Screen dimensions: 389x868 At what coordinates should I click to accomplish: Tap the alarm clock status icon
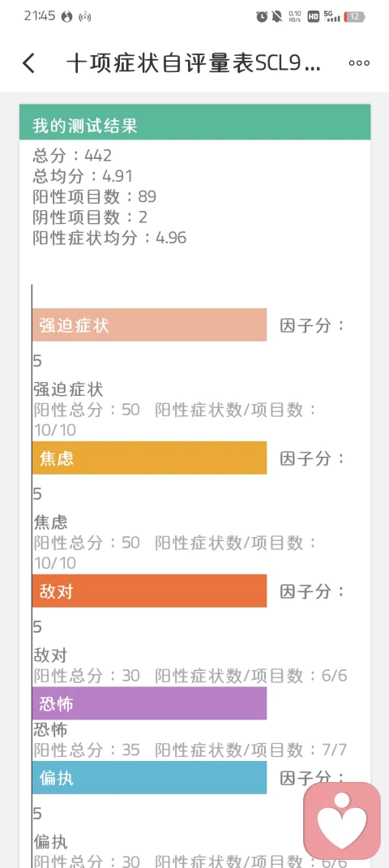point(262,16)
